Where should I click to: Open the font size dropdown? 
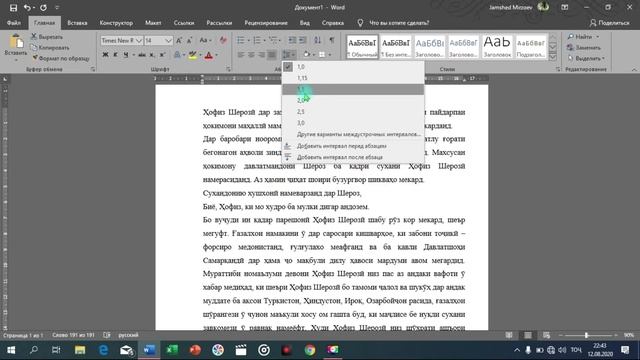point(169,40)
